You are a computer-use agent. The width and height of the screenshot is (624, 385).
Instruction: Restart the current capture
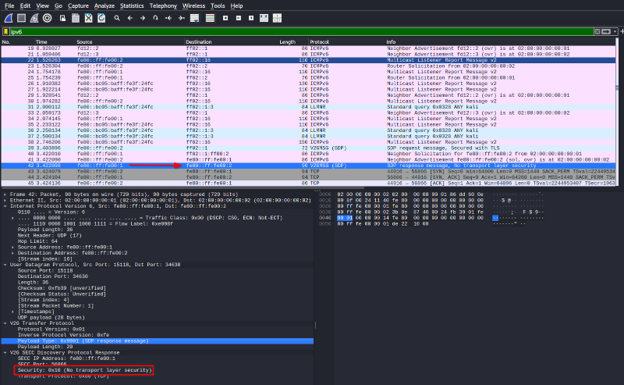pyautogui.click(x=34, y=18)
